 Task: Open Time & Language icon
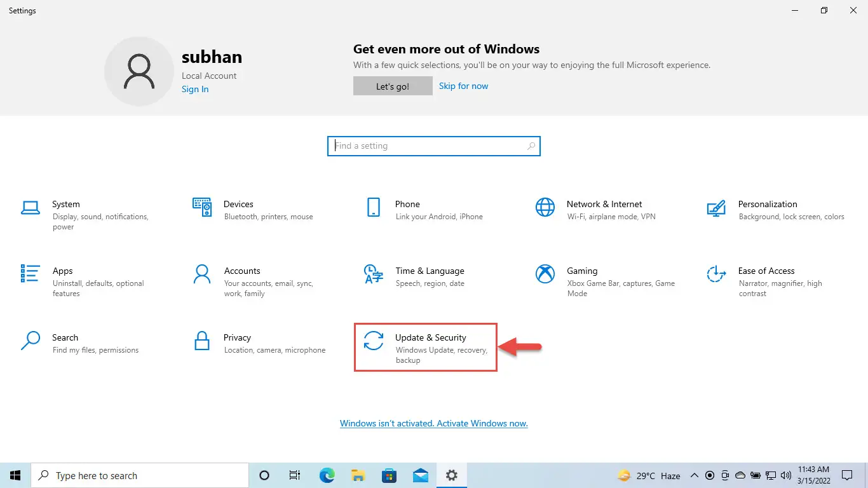(374, 274)
